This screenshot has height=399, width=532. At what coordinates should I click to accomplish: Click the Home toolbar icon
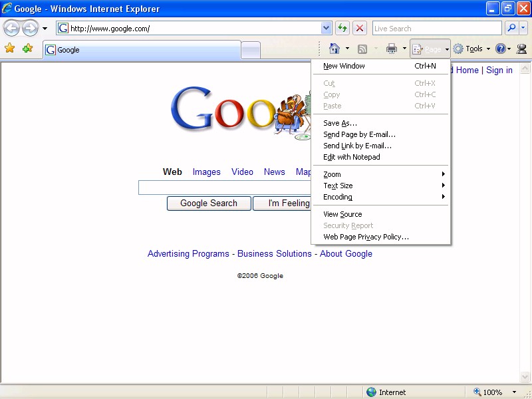pos(334,49)
